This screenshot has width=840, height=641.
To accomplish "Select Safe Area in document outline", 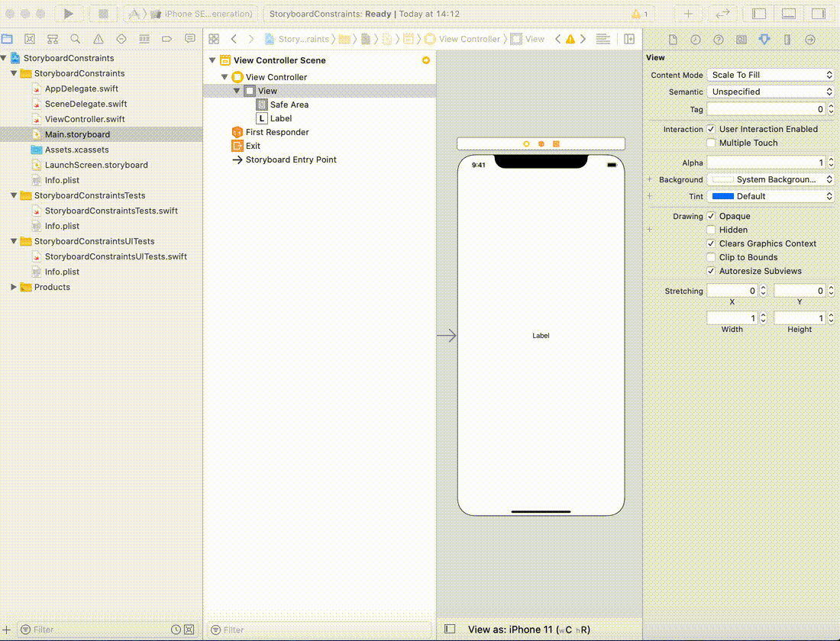I will [x=289, y=105].
